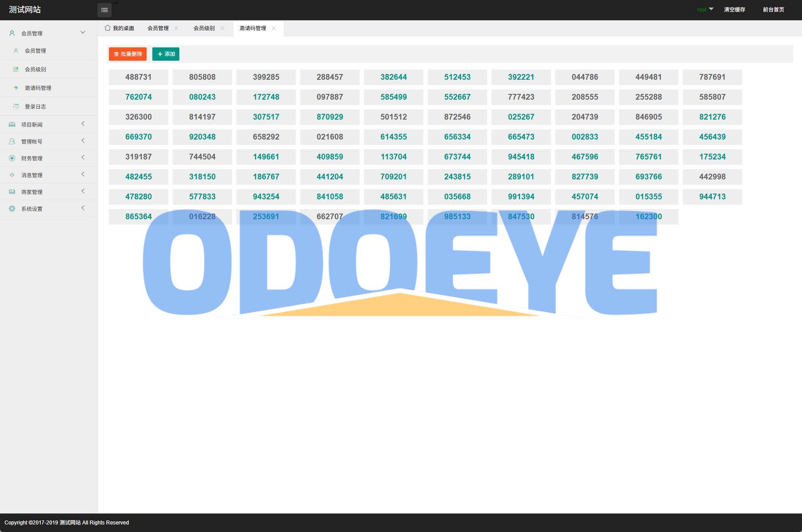Click the 会员级别 icon in the sidebar

(16, 70)
